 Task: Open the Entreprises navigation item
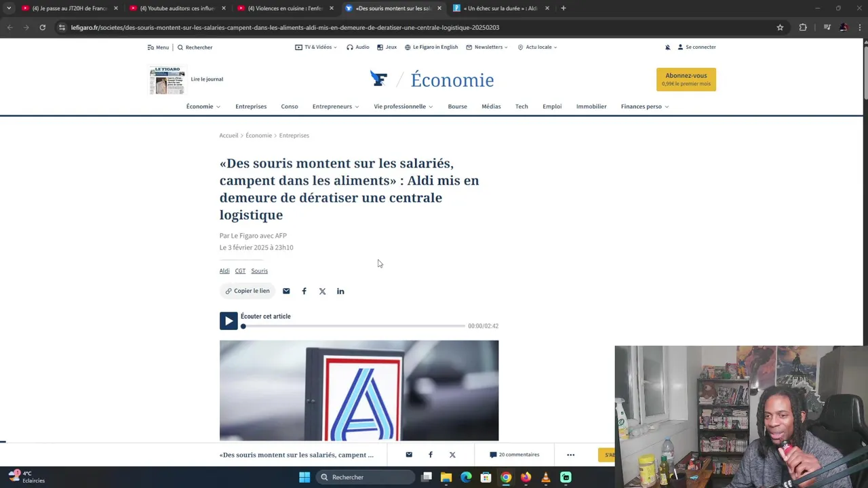click(x=251, y=106)
